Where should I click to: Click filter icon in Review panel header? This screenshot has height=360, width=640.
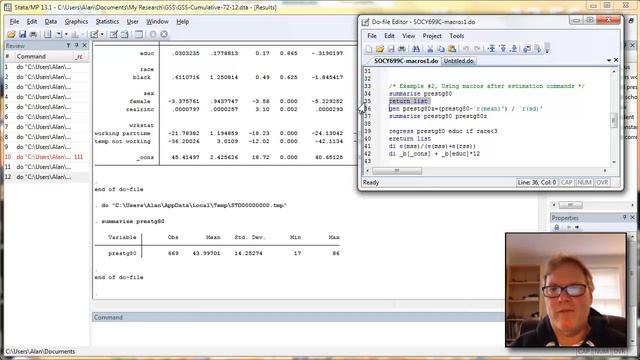click(68, 46)
